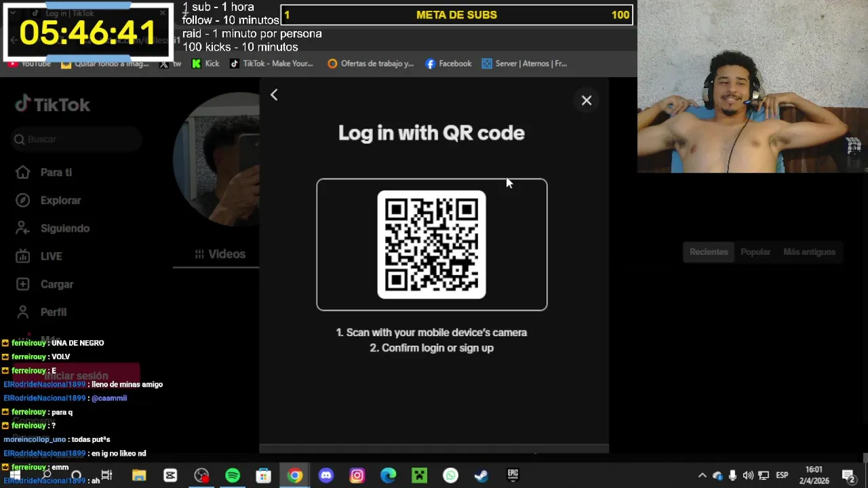
Task: Click the Explorar compass icon
Action: pyautogui.click(x=23, y=200)
